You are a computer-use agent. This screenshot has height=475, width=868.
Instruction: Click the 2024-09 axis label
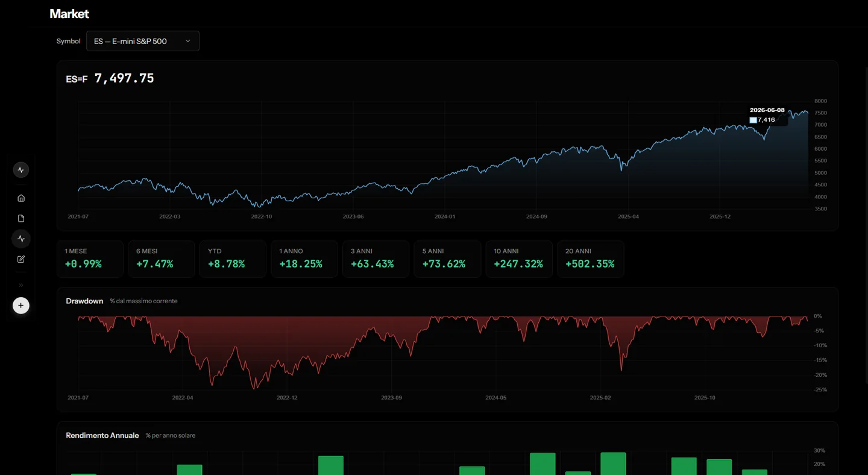(x=536, y=216)
